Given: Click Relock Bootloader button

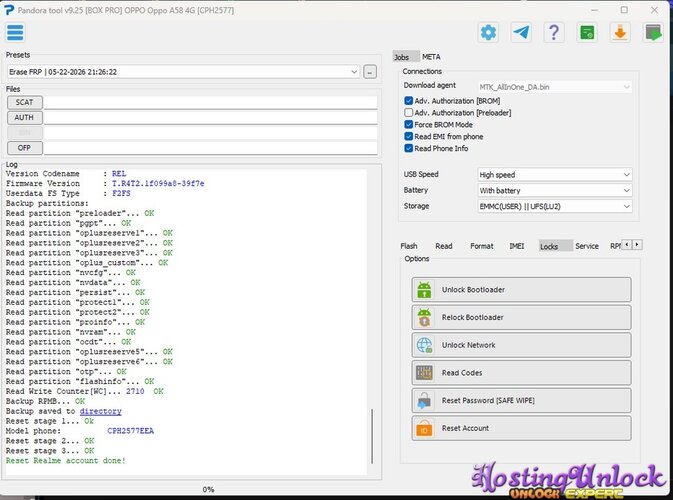Looking at the screenshot, I should (x=521, y=317).
